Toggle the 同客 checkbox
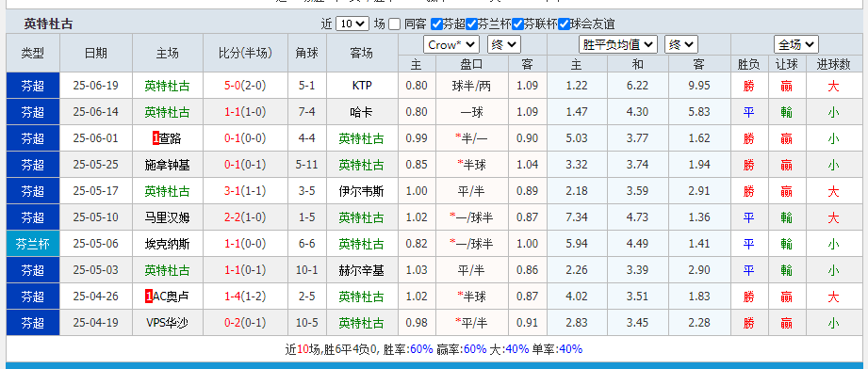This screenshot has height=369, width=868. (394, 24)
